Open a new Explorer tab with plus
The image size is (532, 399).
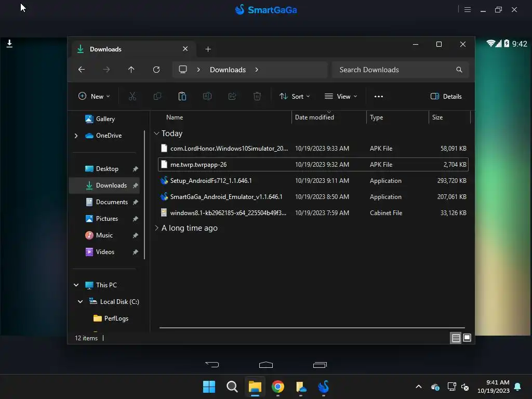coord(208,49)
